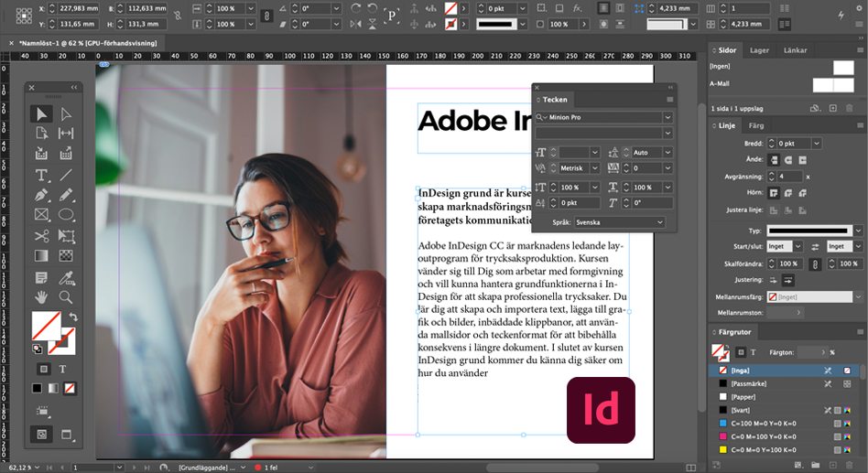This screenshot has height=473, width=868.
Task: Go to next page arrow in status bar
Action: pos(134,468)
